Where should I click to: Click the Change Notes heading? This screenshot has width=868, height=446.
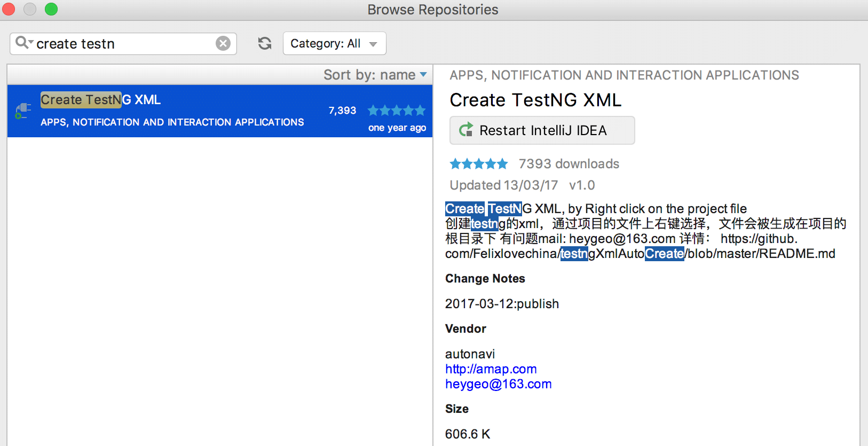(x=485, y=278)
